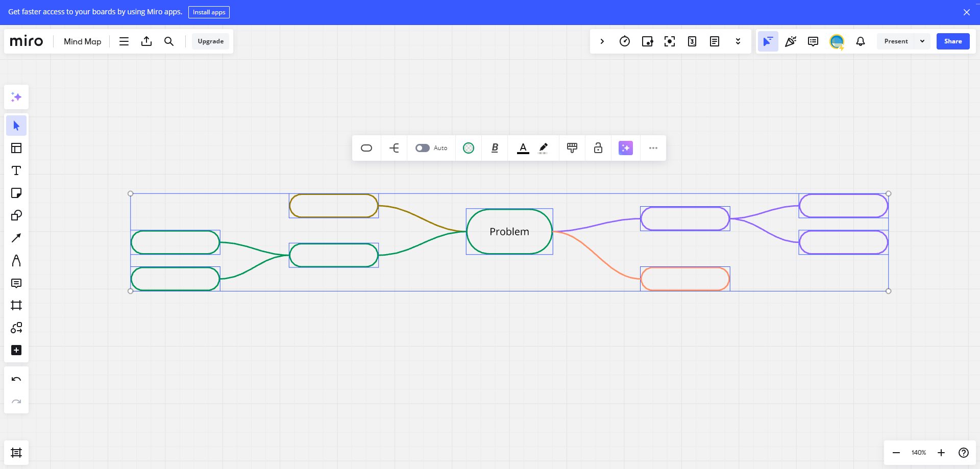980x469 pixels.
Task: Open the Present dropdown arrow
Action: point(922,41)
